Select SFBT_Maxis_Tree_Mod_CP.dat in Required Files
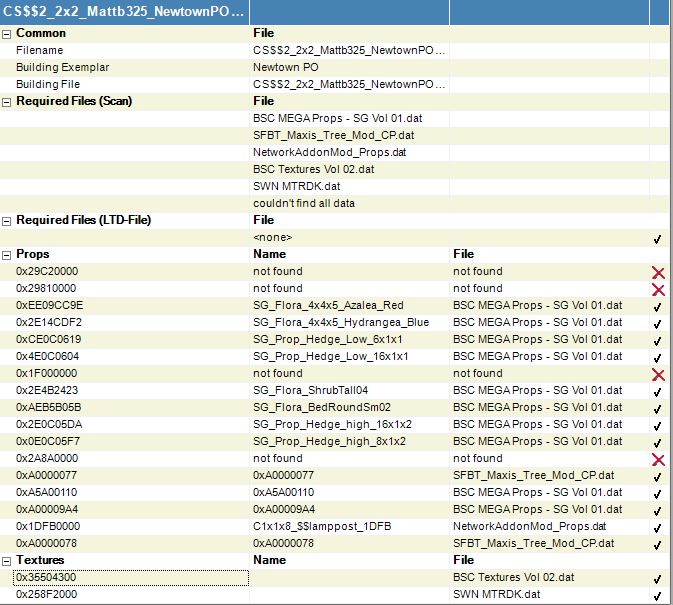Screen dimensions: 673x605 [333, 135]
